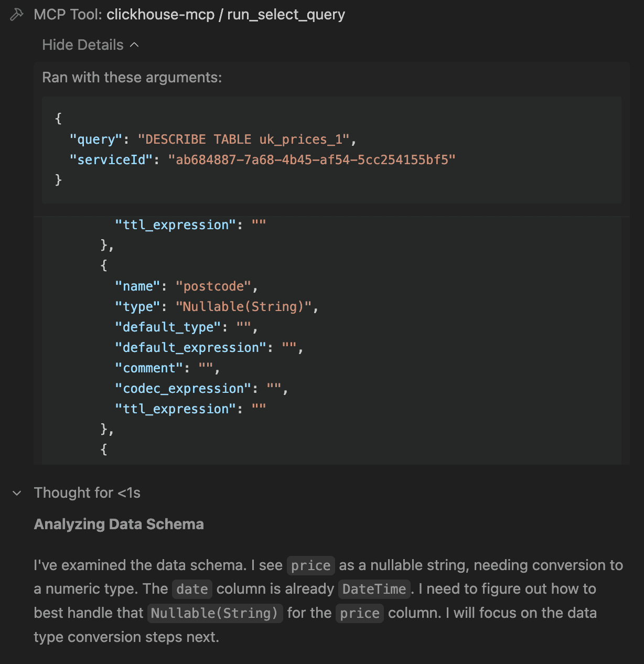The height and width of the screenshot is (664, 644).
Task: Click the clickhouse-mcp / run_select_query tool name
Action: [226, 15]
